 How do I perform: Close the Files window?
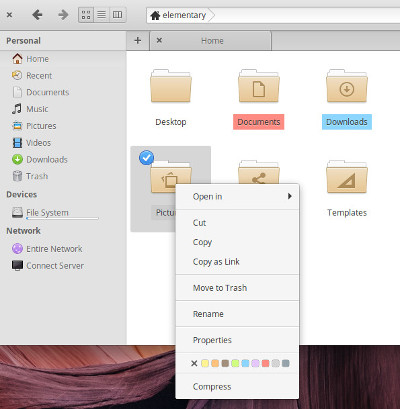[9, 15]
